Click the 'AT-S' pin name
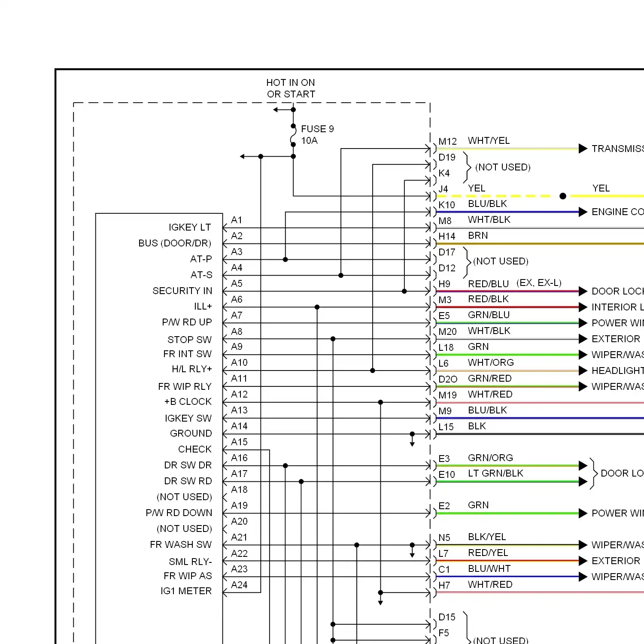 (201, 275)
